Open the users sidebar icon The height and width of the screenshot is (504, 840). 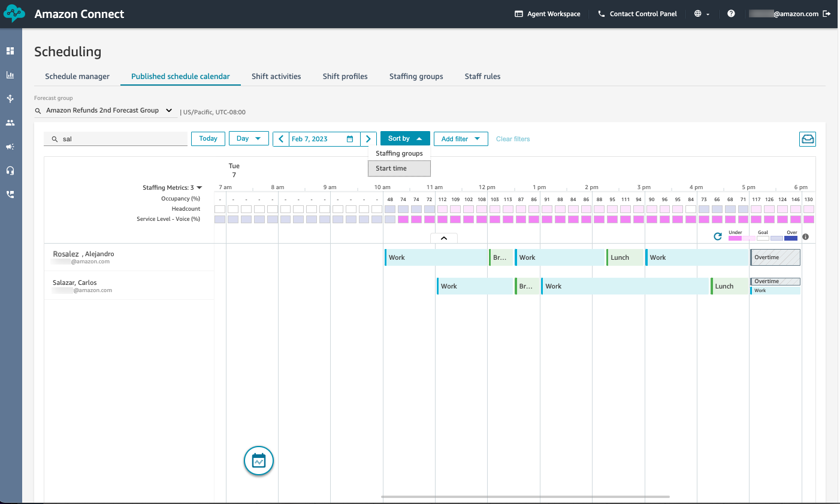click(x=10, y=123)
